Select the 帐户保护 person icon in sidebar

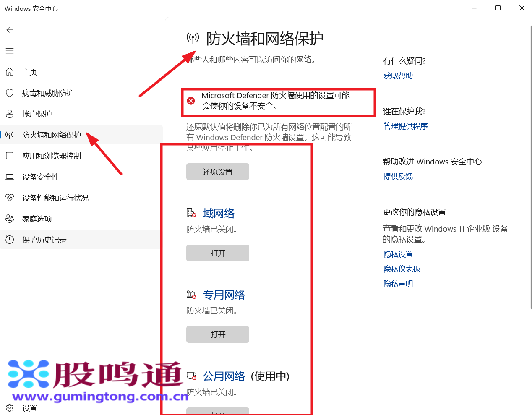(x=9, y=114)
